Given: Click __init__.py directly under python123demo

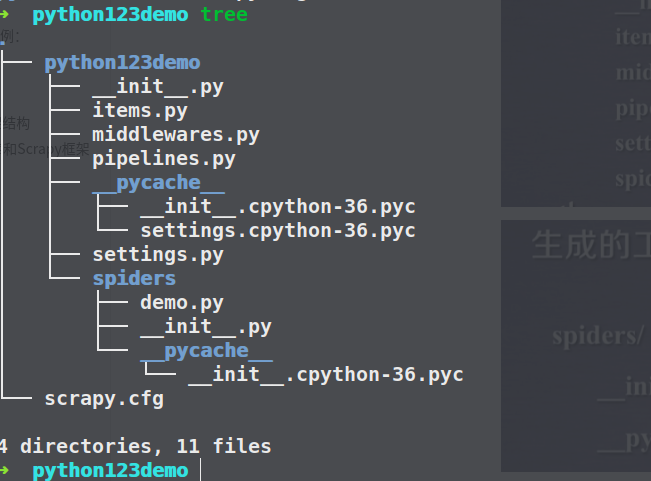Looking at the screenshot, I should click(158, 87).
